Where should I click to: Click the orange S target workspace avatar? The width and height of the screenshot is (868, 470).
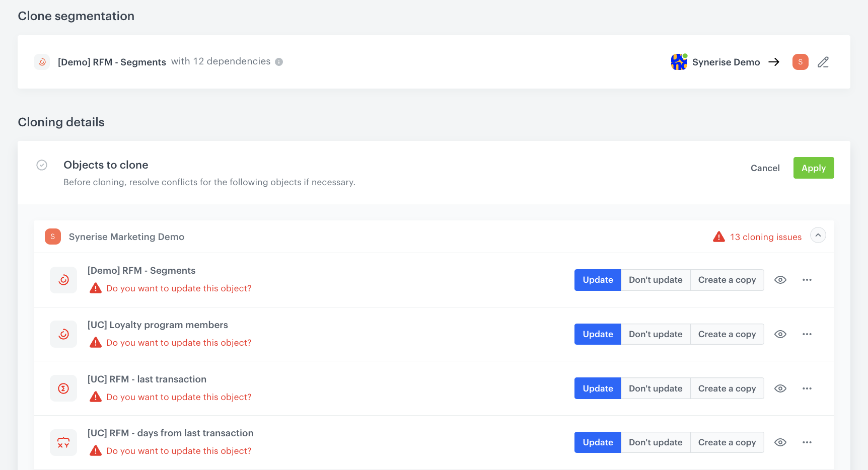pos(800,62)
